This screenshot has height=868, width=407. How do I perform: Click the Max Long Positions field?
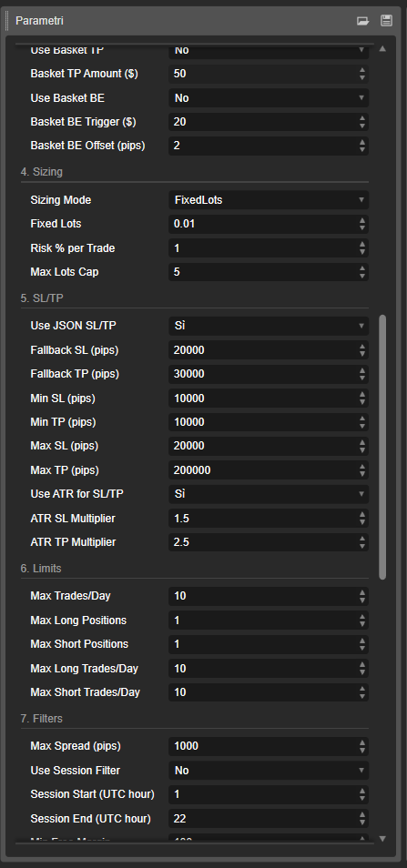(269, 620)
